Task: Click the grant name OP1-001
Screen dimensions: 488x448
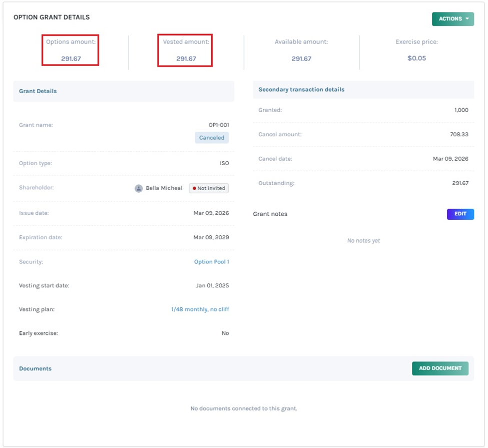Action: (220, 125)
